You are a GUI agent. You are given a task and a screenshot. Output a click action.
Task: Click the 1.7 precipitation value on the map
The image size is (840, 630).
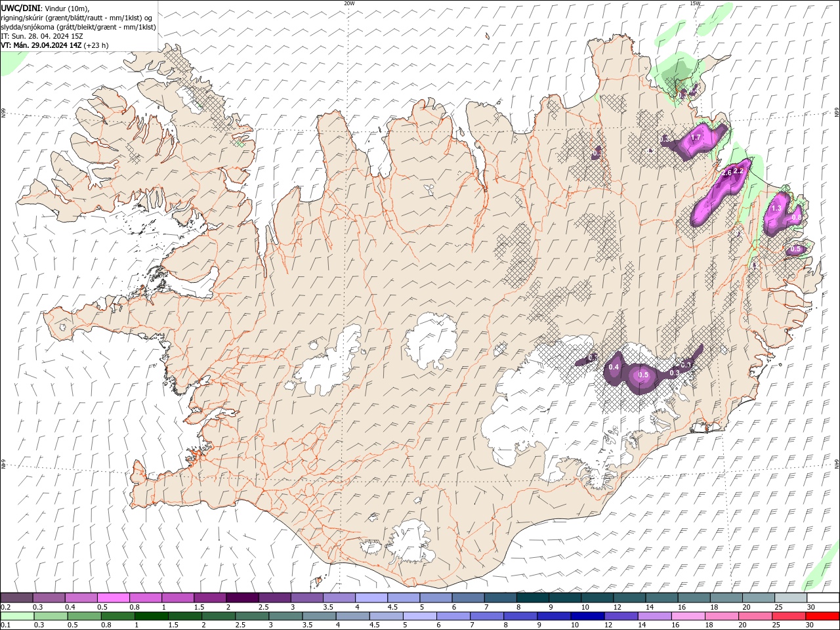click(696, 137)
